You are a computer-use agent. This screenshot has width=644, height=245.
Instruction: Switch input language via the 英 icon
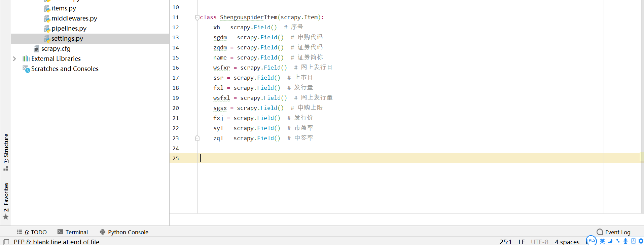(602, 241)
